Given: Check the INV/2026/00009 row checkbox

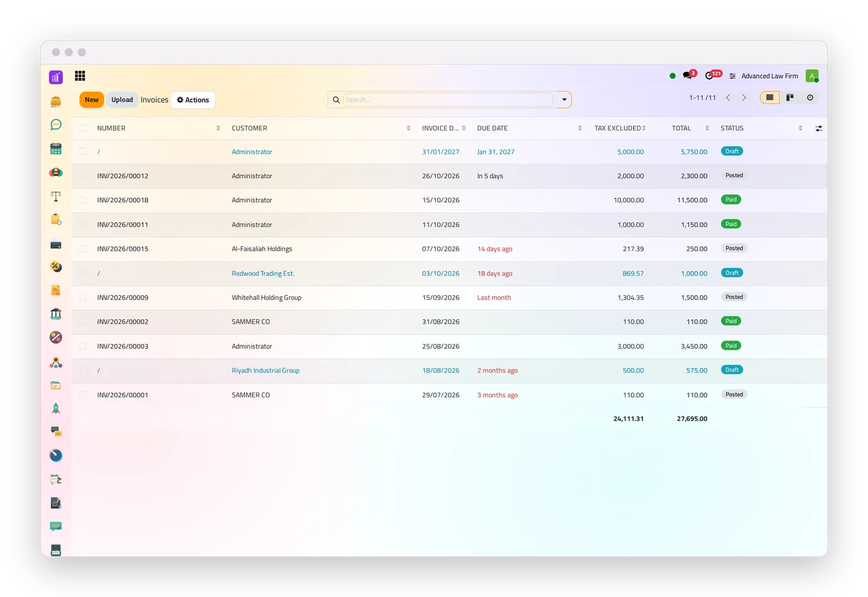Looking at the screenshot, I should (83, 298).
